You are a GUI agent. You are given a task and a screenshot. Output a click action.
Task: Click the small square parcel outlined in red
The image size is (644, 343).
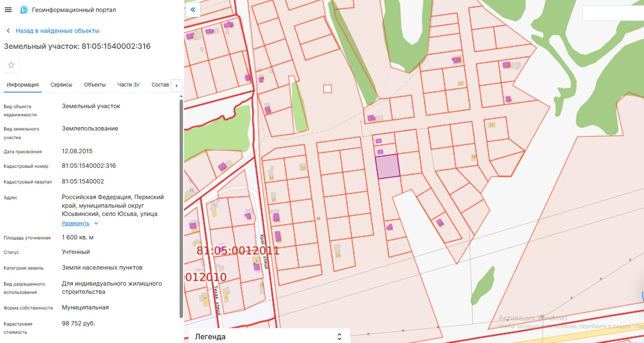click(328, 89)
